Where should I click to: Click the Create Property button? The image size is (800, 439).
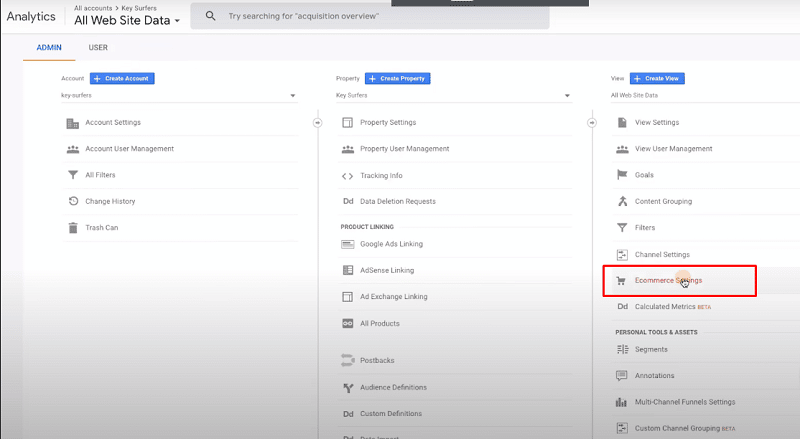[397, 79]
